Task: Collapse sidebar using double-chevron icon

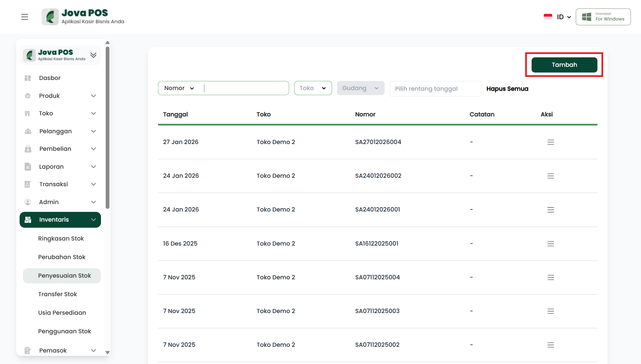Action: tap(94, 55)
